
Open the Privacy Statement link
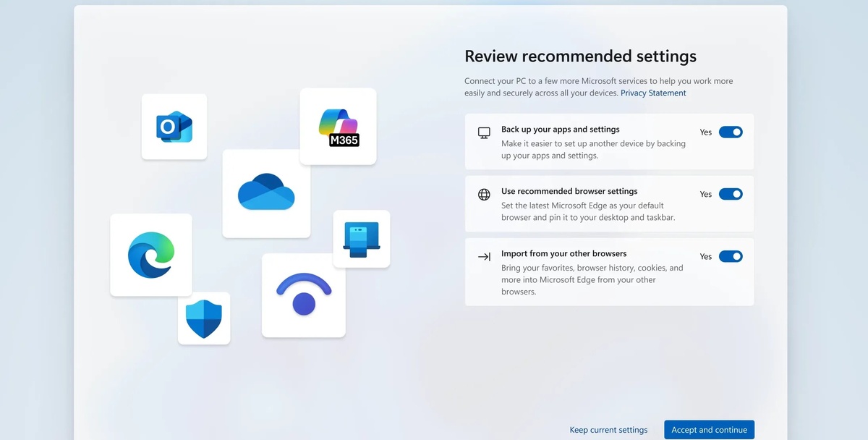(653, 93)
